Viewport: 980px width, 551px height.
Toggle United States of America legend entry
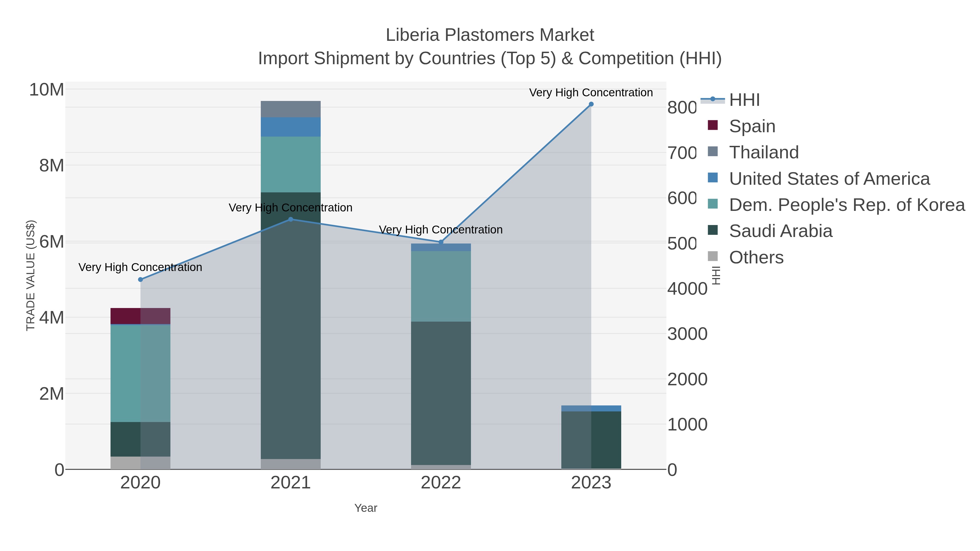coord(819,178)
